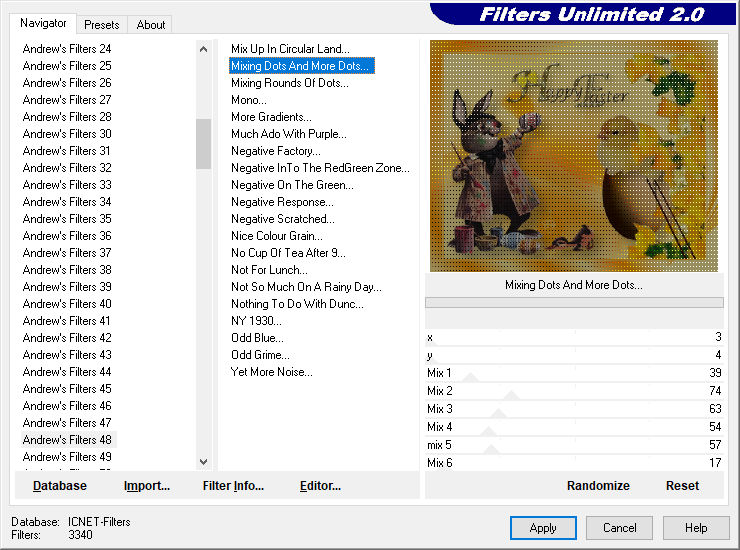The height and width of the screenshot is (550, 740).
Task: Select Andrew's Filters 39 category
Action: (x=67, y=287)
